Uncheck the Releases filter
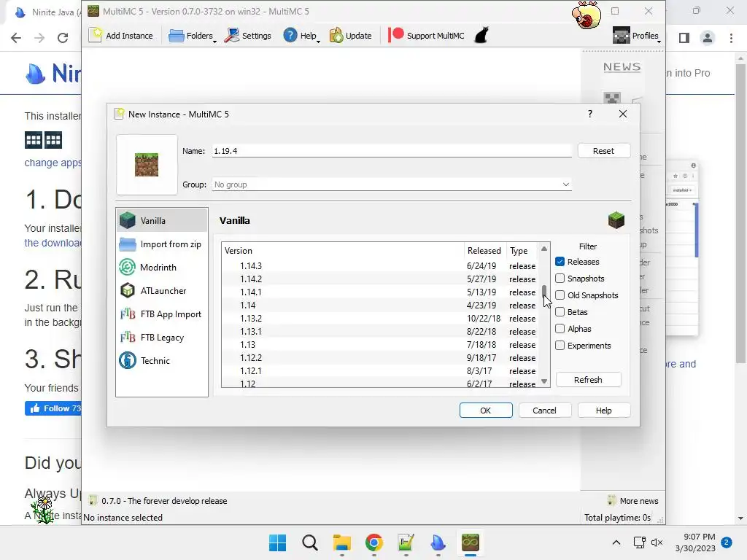The image size is (747, 560). (560, 262)
